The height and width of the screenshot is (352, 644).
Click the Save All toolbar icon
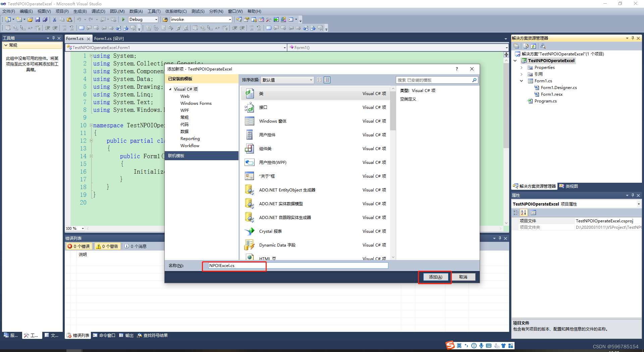pos(45,19)
